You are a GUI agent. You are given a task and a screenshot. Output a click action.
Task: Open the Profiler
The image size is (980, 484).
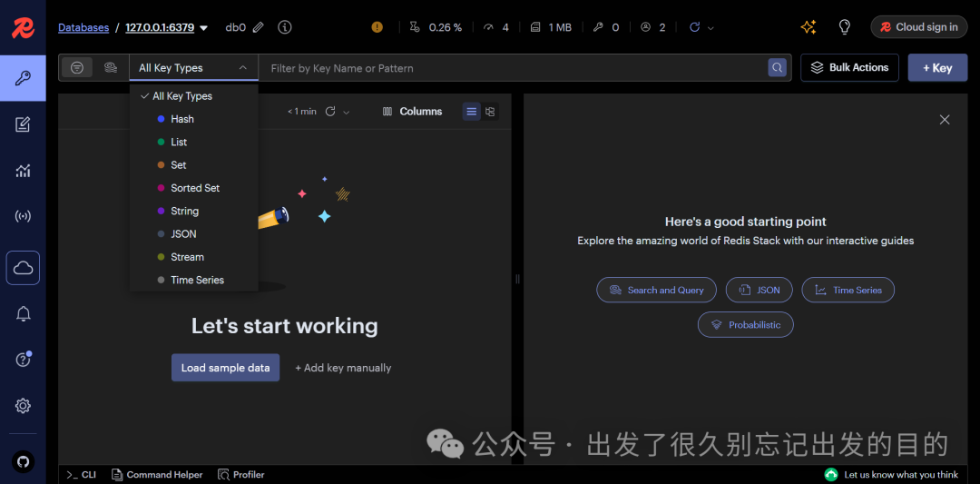(241, 475)
